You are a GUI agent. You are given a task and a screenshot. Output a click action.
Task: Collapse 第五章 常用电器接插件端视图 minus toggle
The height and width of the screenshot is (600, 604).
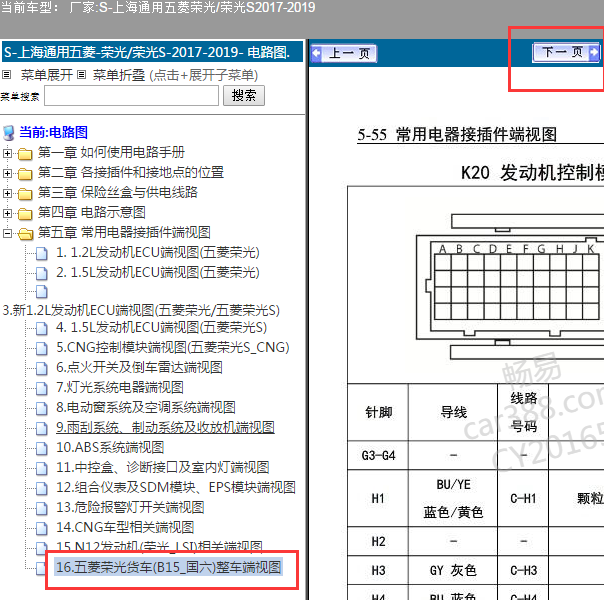tap(7, 233)
